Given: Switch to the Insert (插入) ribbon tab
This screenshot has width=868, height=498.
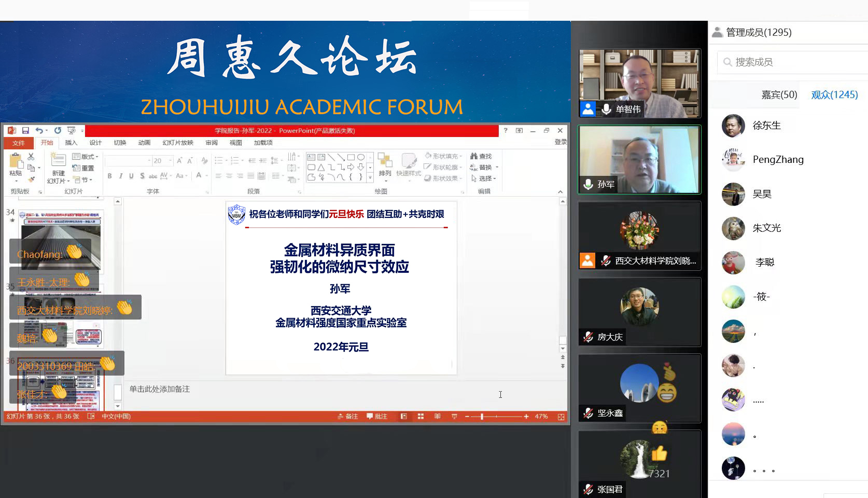Looking at the screenshot, I should coord(71,143).
